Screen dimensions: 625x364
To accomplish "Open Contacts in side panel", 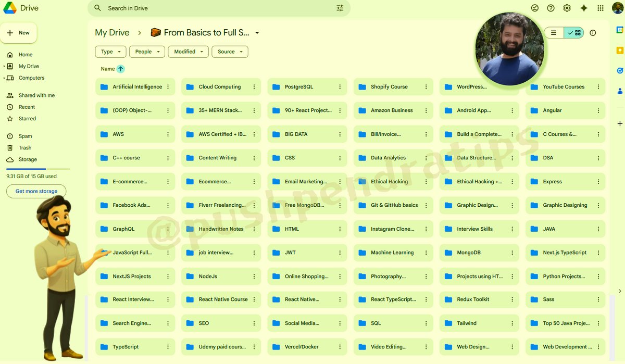I will 620,91.
